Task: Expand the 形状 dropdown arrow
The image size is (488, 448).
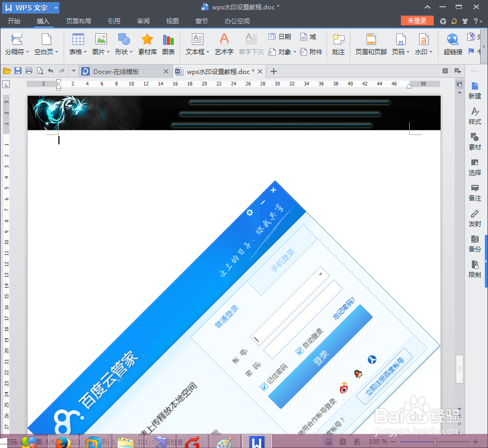Action: click(131, 52)
